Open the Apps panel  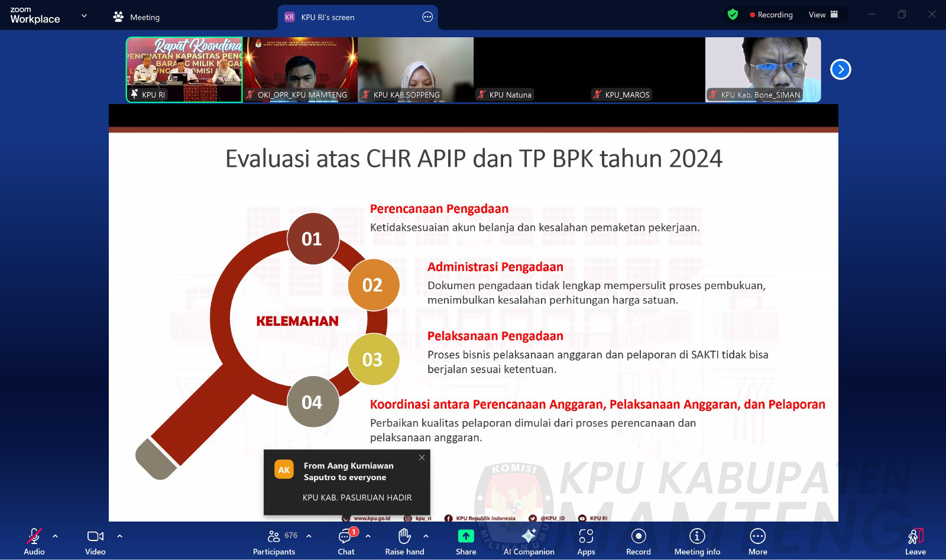pos(586,542)
